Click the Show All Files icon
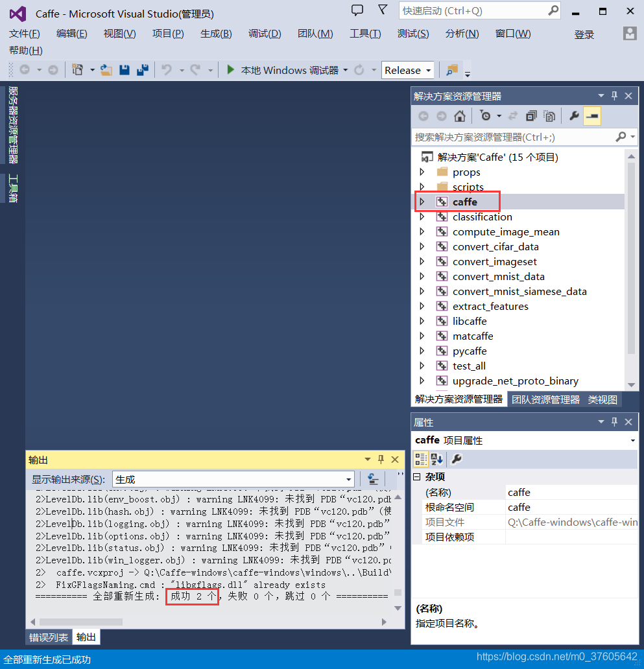Image resolution: width=644 pixels, height=669 pixels. [550, 116]
